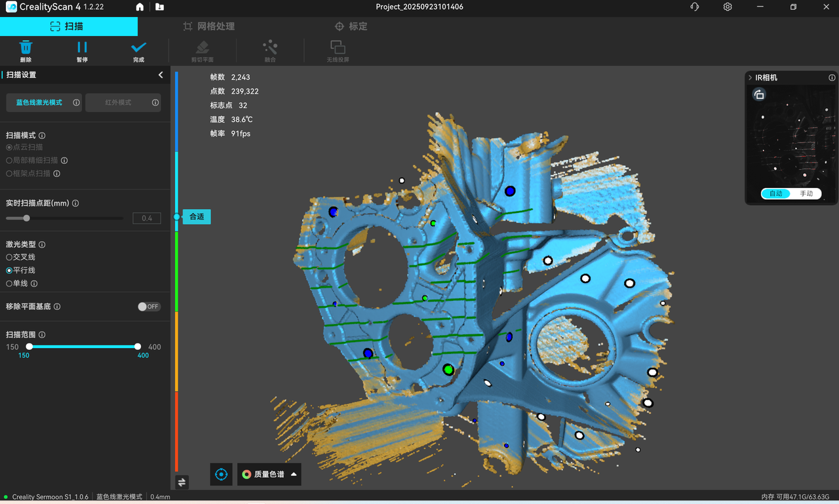Viewport: 839px width, 504px height.
Task: Click the scan range slider right handle
Action: pyautogui.click(x=138, y=347)
